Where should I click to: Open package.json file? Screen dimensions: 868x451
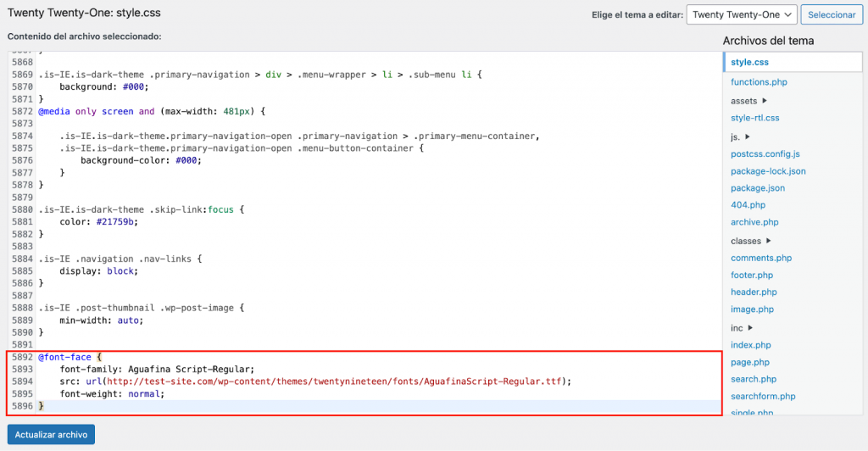coord(758,188)
